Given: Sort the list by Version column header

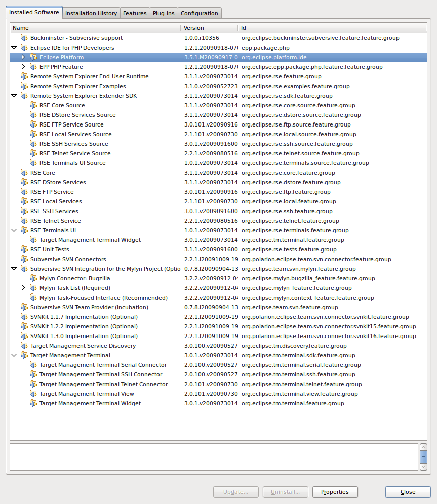Looking at the screenshot, I should pyautogui.click(x=209, y=28).
